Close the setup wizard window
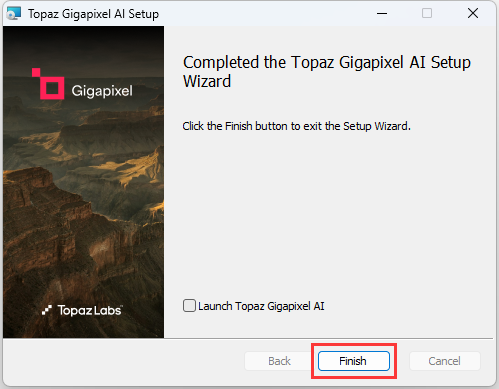This screenshot has width=499, height=389. pos(473,14)
